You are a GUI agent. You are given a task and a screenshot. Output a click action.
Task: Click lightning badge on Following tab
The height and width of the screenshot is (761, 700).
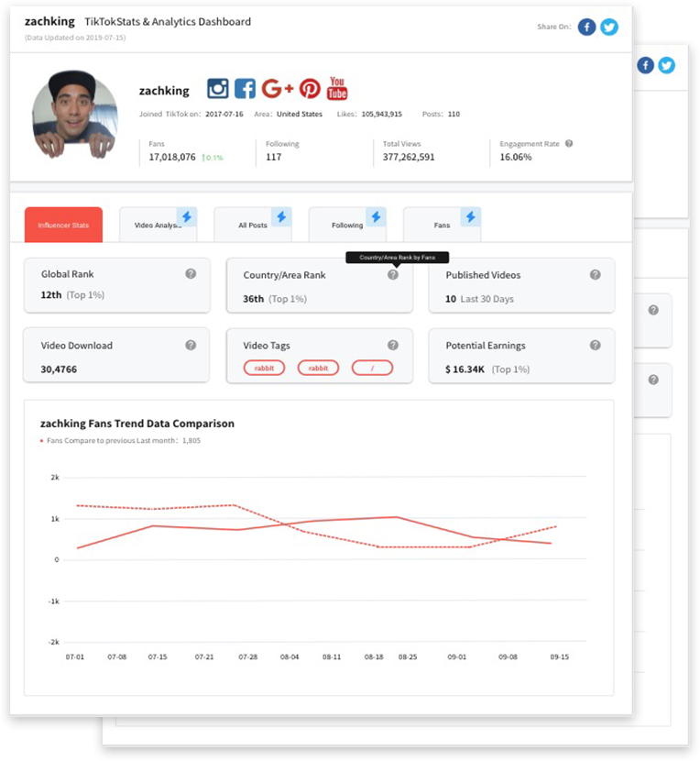coord(376,216)
